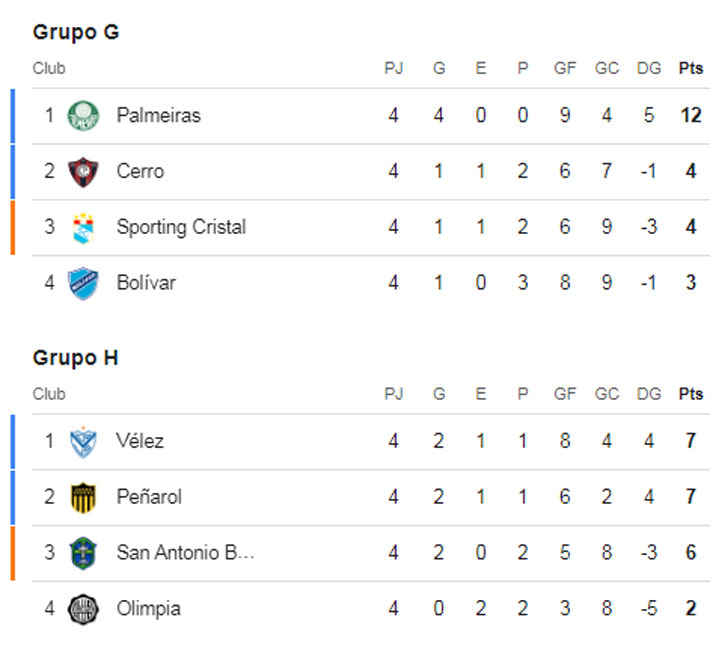
Task: Click the Sporting Cristal crest icon
Action: point(83,228)
